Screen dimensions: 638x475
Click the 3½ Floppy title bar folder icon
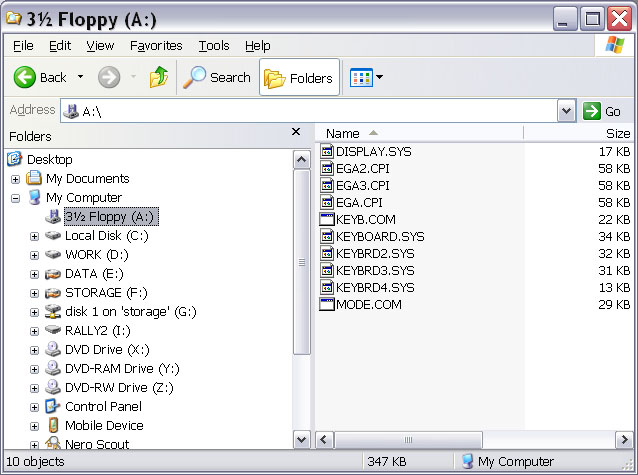coord(13,18)
